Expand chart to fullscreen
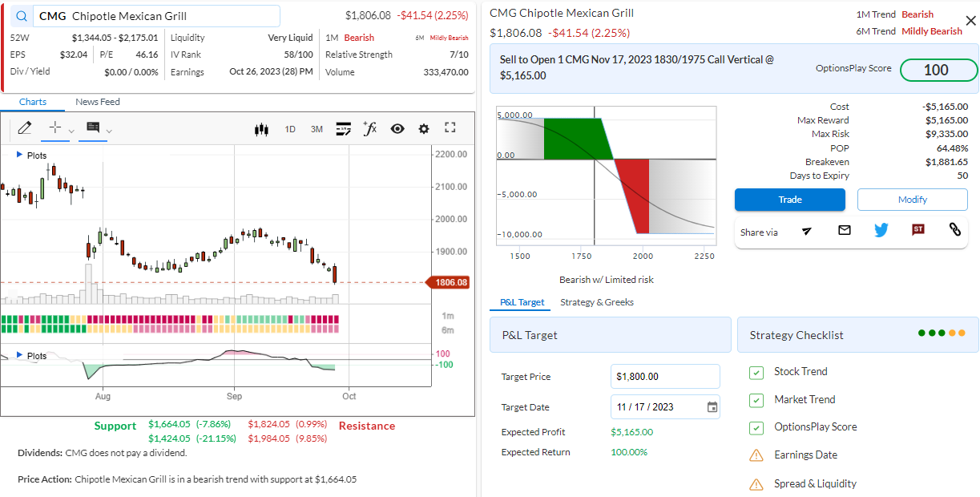The width and height of the screenshot is (980, 497). pyautogui.click(x=450, y=127)
